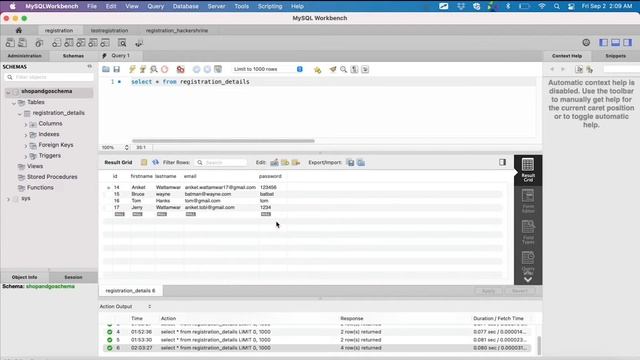Viewport: 640px width, 360px height.
Task: Create new function toolbar icon
Action: click(105, 43)
